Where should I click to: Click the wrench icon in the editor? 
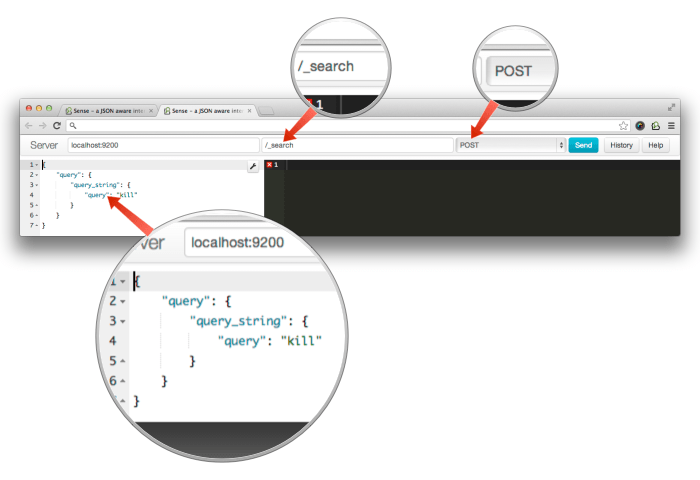click(x=252, y=165)
